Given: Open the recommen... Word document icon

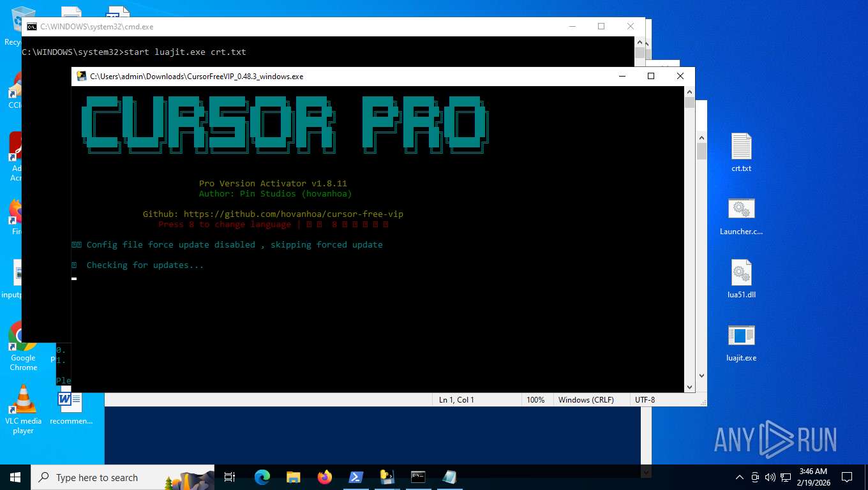Looking at the screenshot, I should 71,407.
